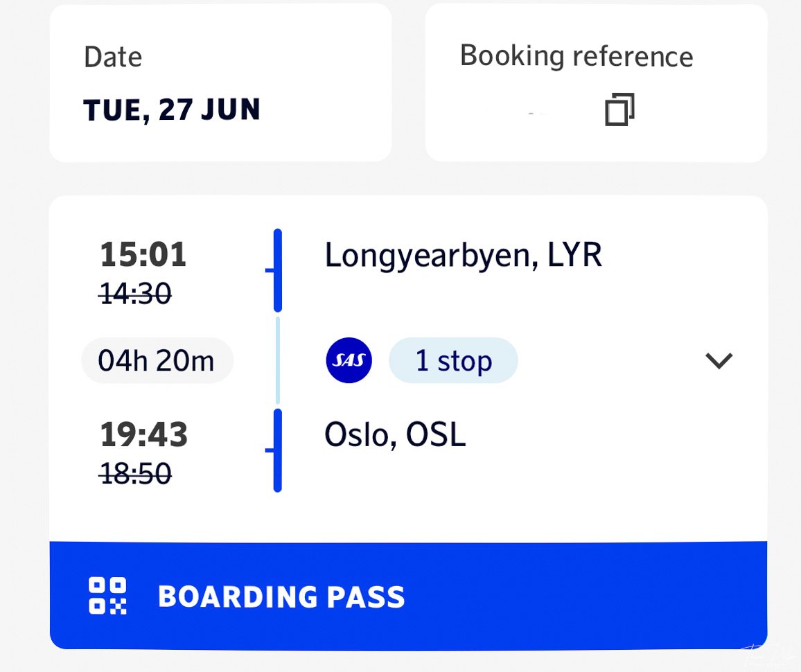
Task: Tap the SAS airline logo
Action: tap(349, 360)
